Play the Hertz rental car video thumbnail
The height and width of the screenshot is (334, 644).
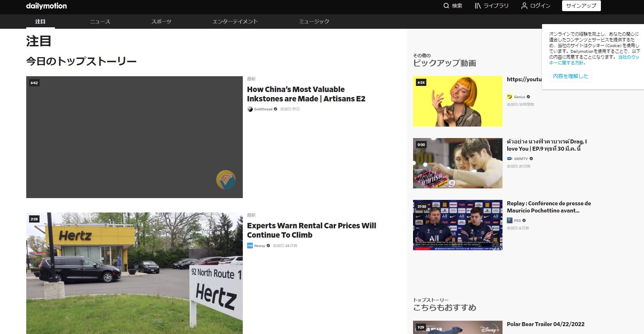134,273
